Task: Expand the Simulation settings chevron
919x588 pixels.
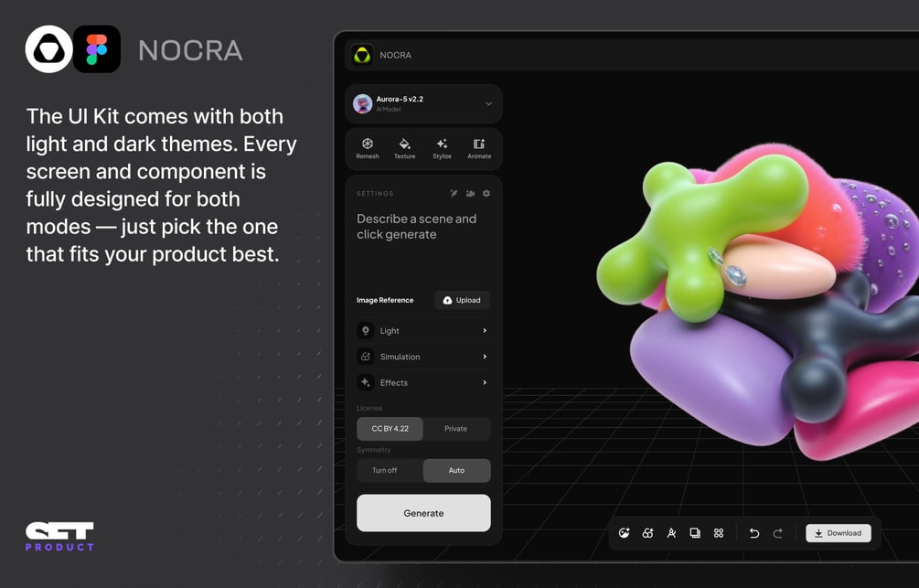Action: 485,357
